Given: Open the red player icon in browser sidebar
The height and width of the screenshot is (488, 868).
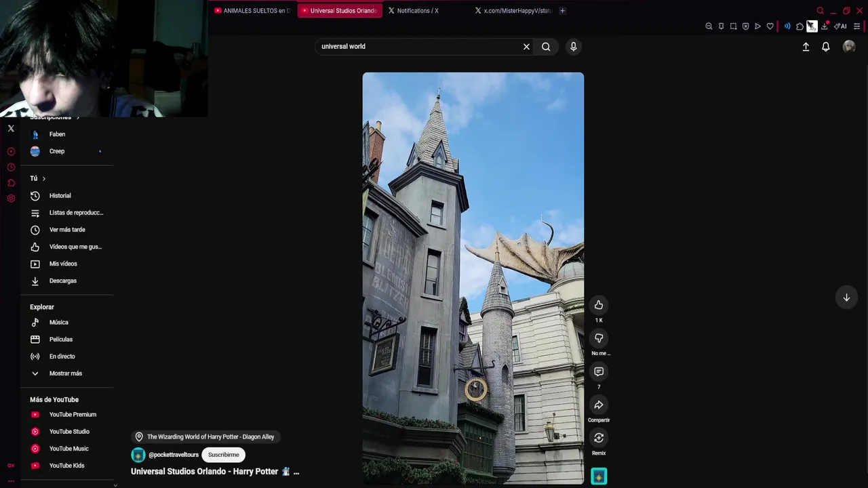Looking at the screenshot, I should pos(11,152).
